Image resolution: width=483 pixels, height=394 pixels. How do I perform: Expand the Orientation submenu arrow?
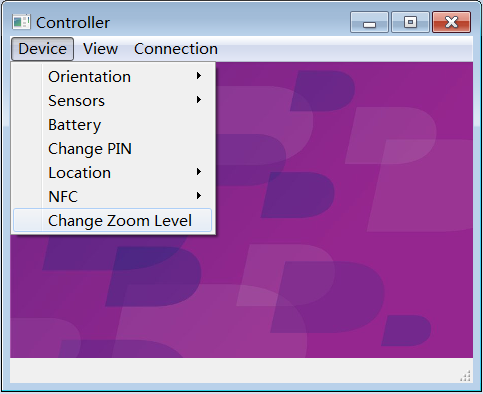(x=199, y=76)
